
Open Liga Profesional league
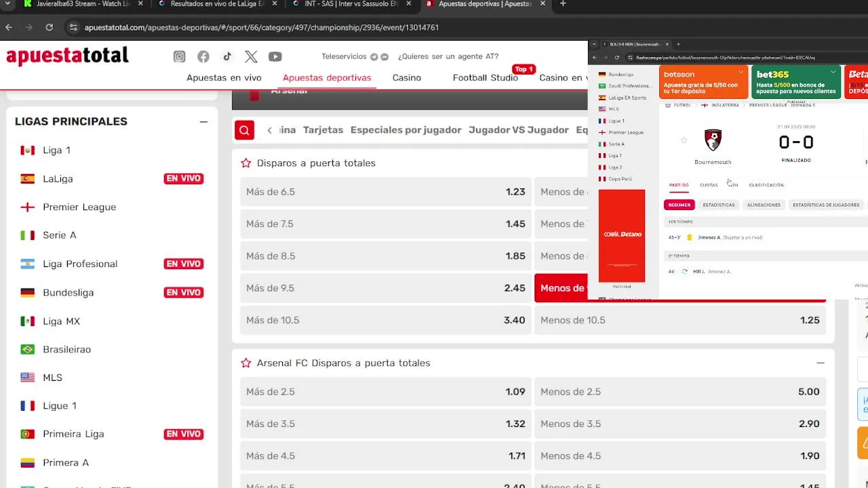(x=80, y=264)
